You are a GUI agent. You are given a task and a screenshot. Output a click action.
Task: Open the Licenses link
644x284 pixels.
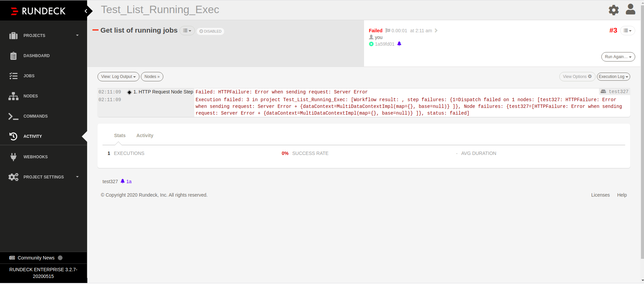pyautogui.click(x=600, y=195)
